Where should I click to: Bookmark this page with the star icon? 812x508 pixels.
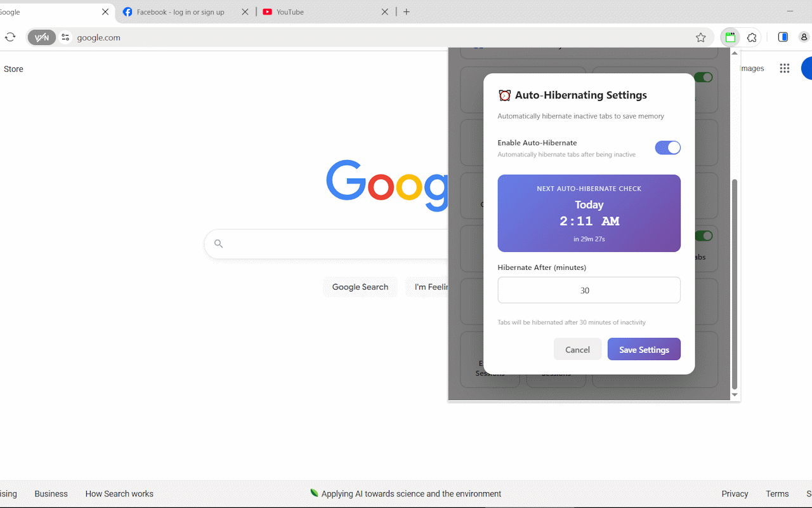click(x=700, y=37)
